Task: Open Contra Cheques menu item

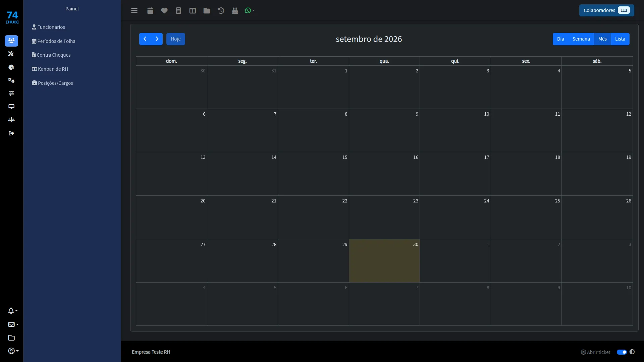Action: (x=51, y=55)
